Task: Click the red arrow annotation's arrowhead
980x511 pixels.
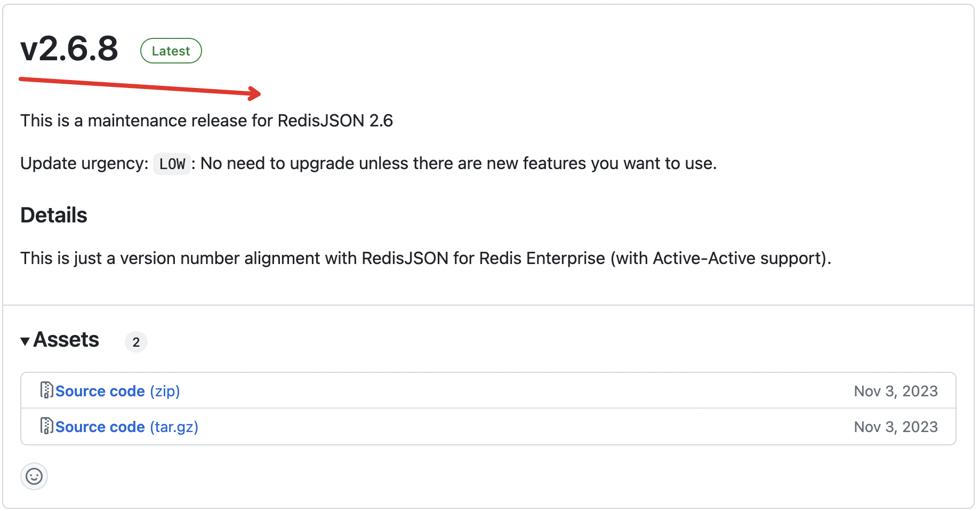Action: [x=255, y=94]
